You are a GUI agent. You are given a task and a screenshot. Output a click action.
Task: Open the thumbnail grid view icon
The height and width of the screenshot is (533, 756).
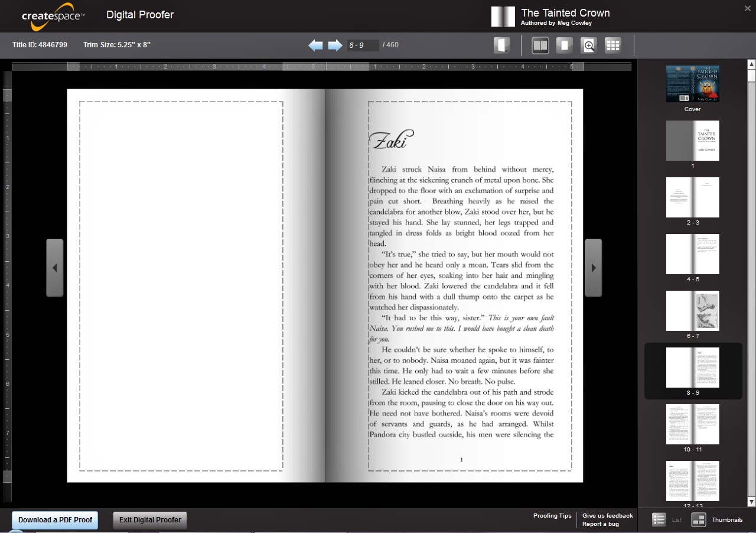tap(613, 45)
